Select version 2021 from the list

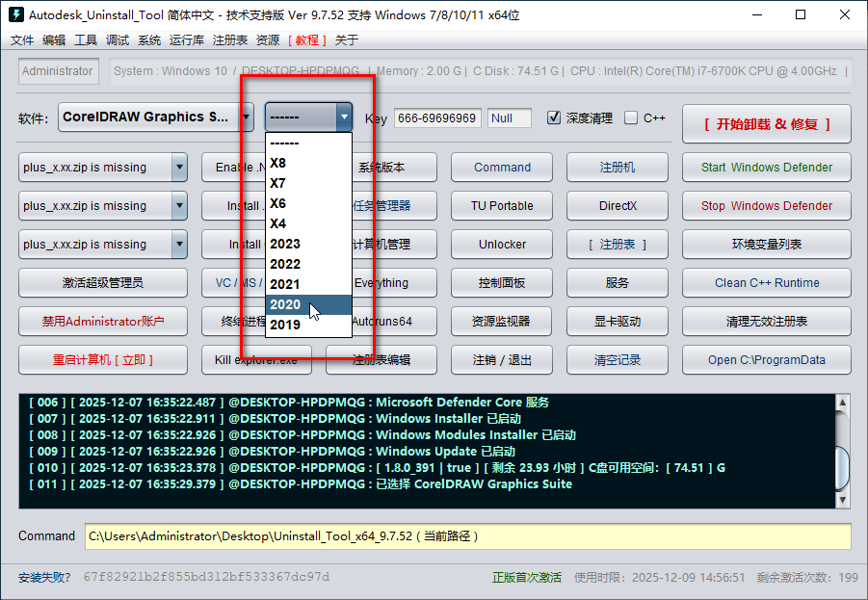(309, 284)
